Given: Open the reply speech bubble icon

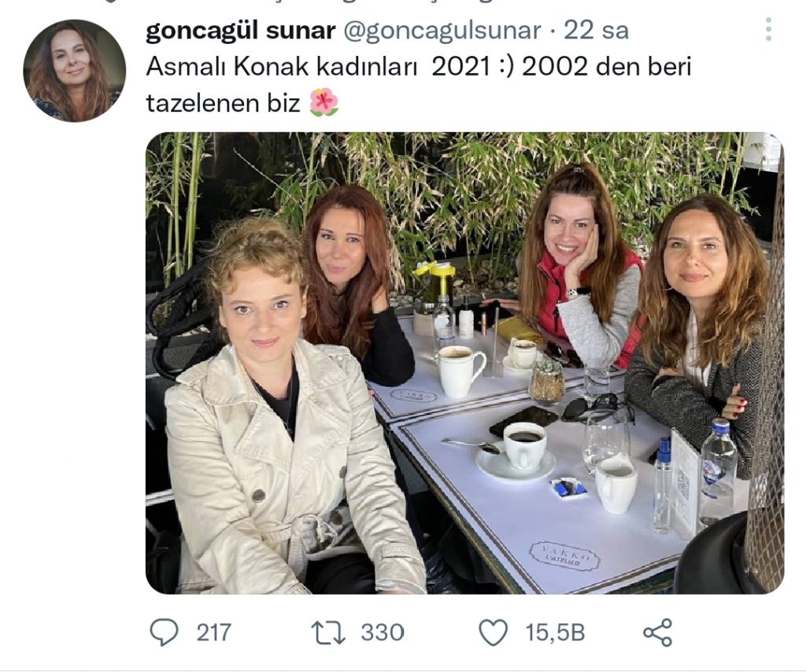Looking at the screenshot, I should 164,632.
